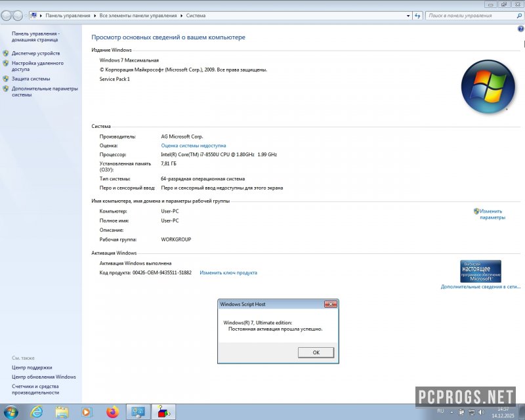Click the taskbar clock and date
Viewport: 525px width, 420px height.
coord(503,412)
